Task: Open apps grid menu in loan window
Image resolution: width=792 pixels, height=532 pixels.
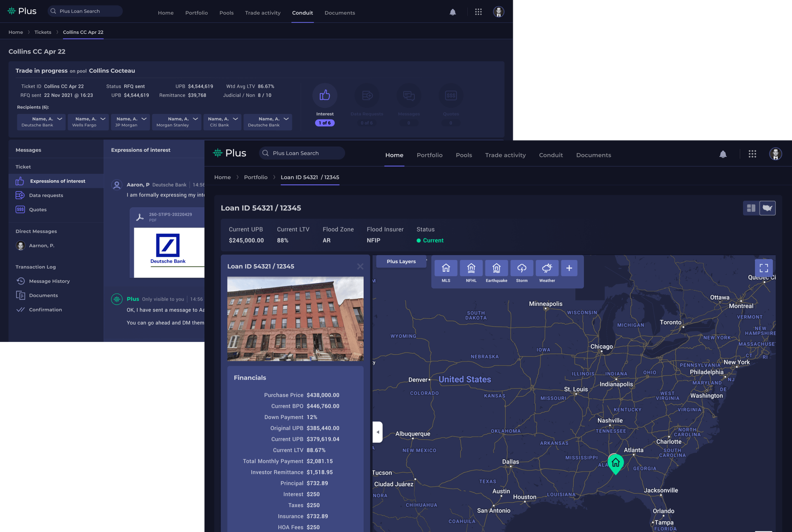Action: click(752, 154)
